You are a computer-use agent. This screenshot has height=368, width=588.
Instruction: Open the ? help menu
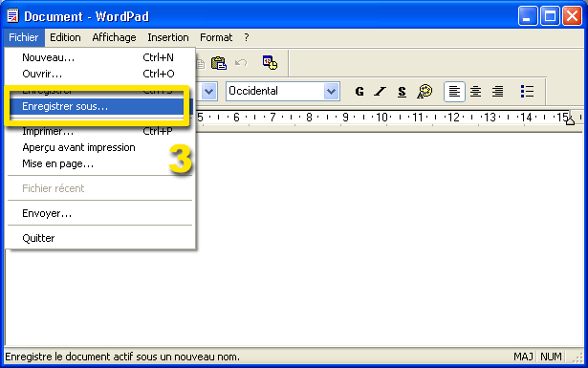point(247,37)
